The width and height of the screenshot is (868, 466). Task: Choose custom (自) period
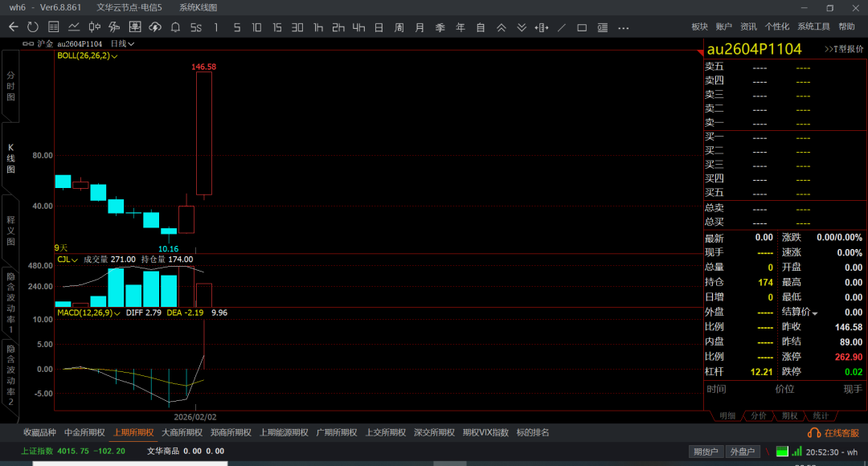pyautogui.click(x=481, y=27)
